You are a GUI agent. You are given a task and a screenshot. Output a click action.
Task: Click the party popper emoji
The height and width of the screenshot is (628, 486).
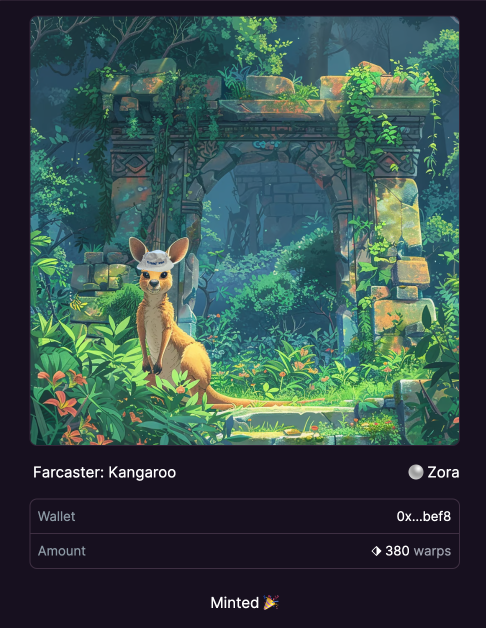tap(271, 602)
